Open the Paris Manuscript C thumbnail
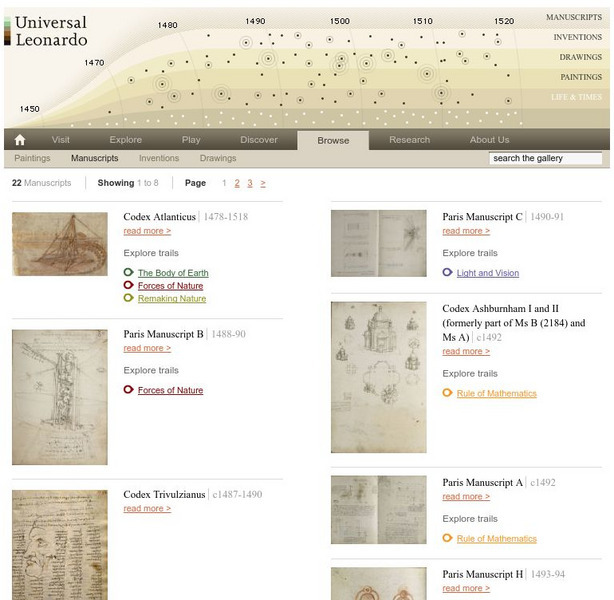Viewport: 614px width, 600px height. tap(379, 243)
